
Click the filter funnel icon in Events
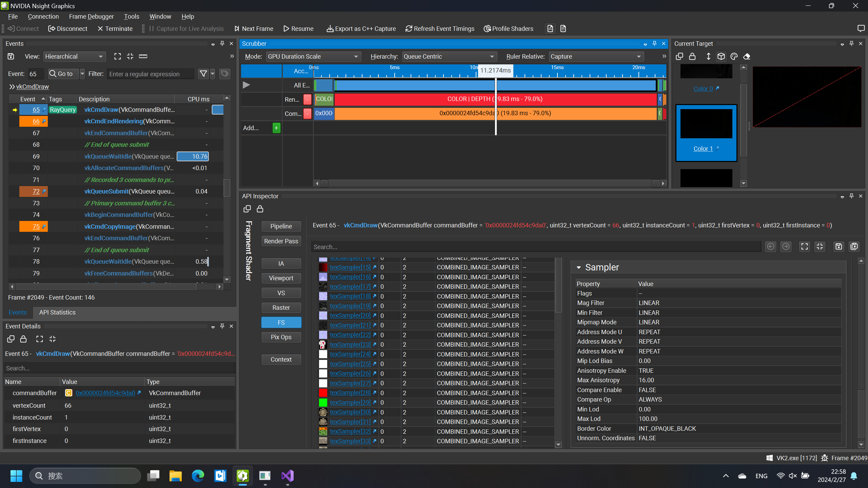click(x=203, y=74)
